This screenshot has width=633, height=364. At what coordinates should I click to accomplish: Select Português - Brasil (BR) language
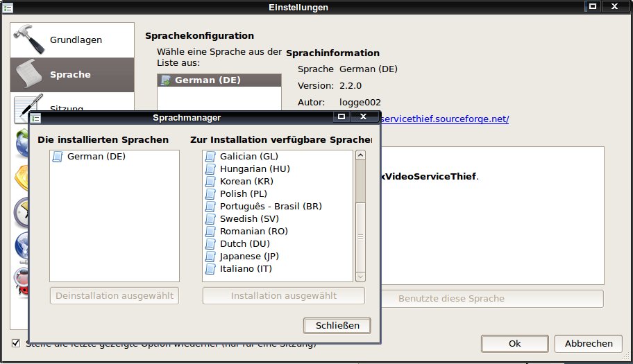[278, 207]
